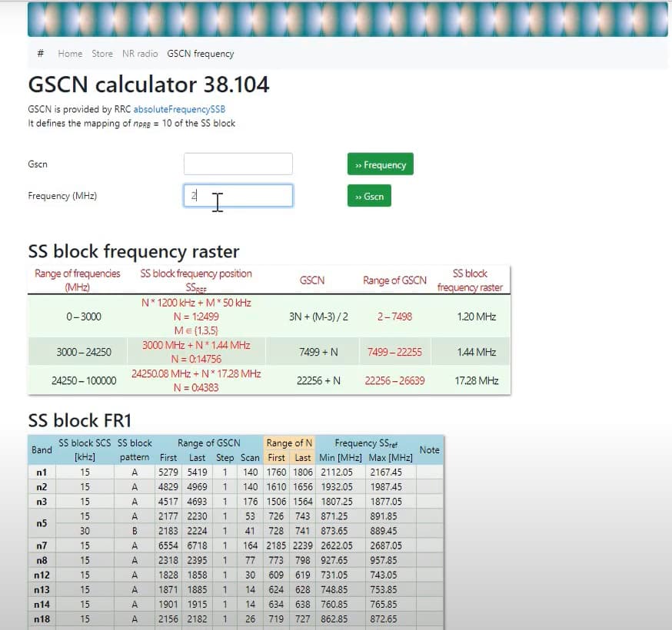Click scan value 176 in n3 row
This screenshot has width=672, height=630.
pos(250,502)
